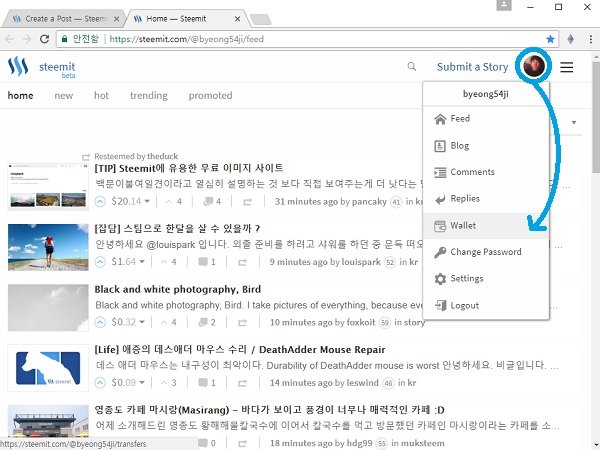Viewport: 600px width, 450px height.
Task: Select the home feed tab
Action: coord(20,96)
